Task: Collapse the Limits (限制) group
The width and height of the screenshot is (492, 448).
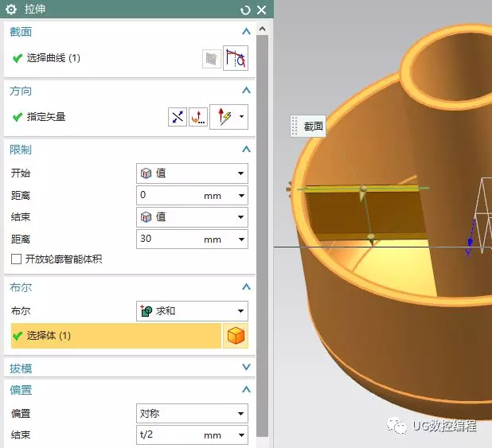Action: [x=246, y=149]
